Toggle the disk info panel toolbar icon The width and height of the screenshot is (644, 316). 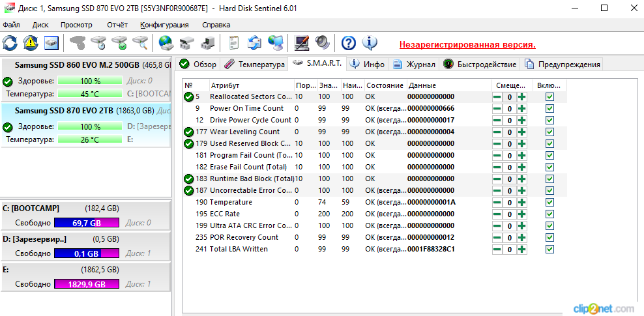51,43
